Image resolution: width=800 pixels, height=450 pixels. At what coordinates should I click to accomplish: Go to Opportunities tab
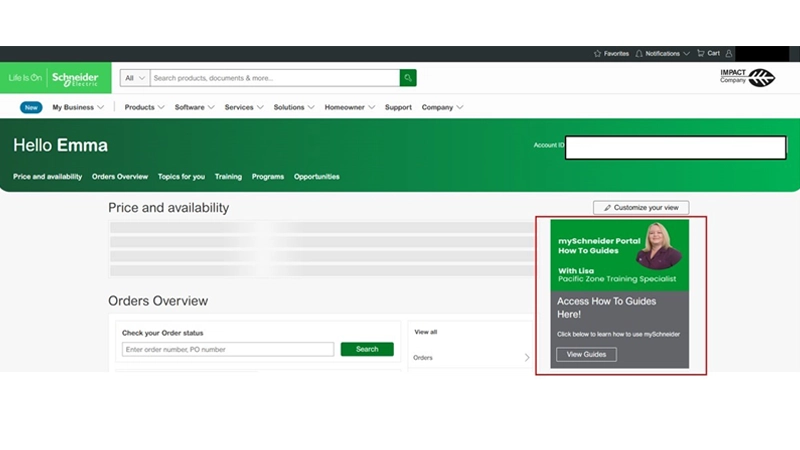316,177
